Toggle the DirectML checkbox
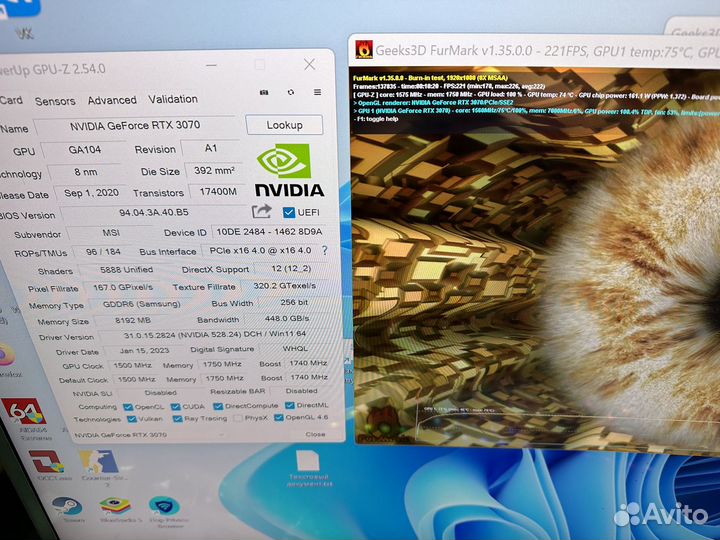 click(289, 405)
